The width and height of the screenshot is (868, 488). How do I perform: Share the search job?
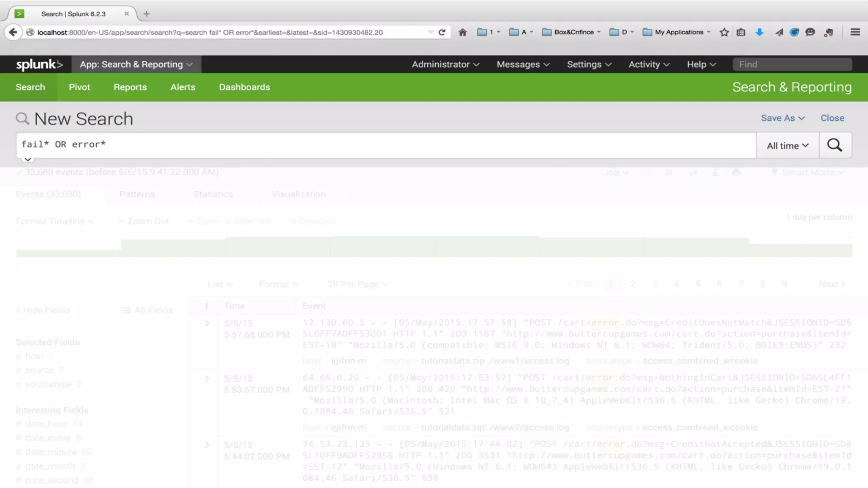point(693,172)
